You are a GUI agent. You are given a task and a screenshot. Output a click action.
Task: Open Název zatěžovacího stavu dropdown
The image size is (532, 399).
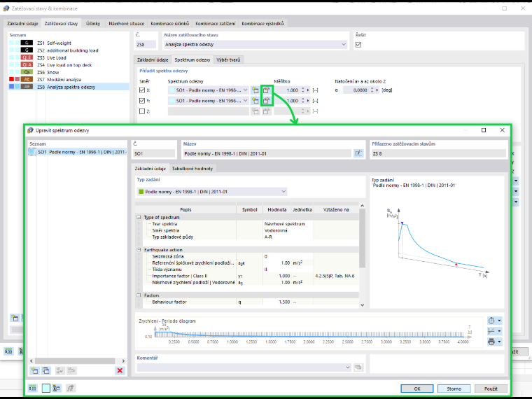tap(344, 44)
